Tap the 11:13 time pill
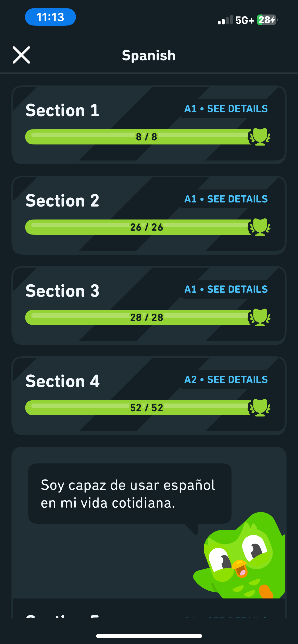 [x=50, y=17]
